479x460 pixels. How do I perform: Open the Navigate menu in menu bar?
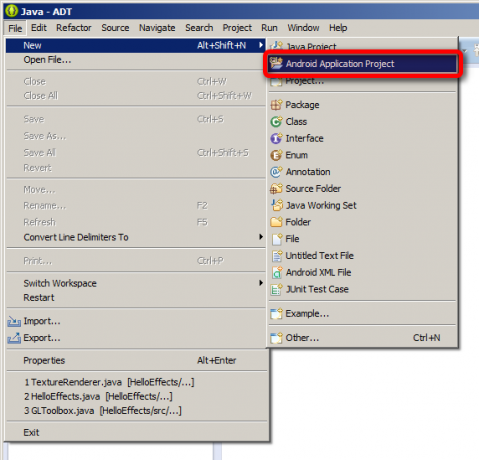click(x=157, y=28)
